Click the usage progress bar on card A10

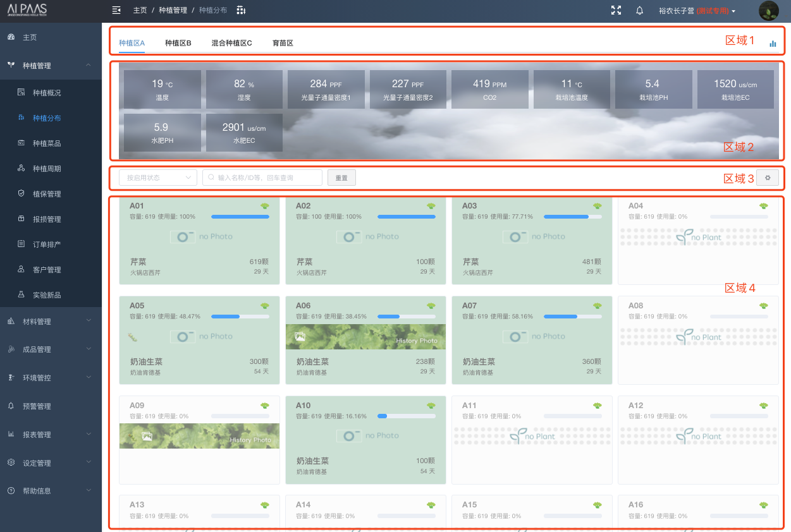tap(407, 416)
